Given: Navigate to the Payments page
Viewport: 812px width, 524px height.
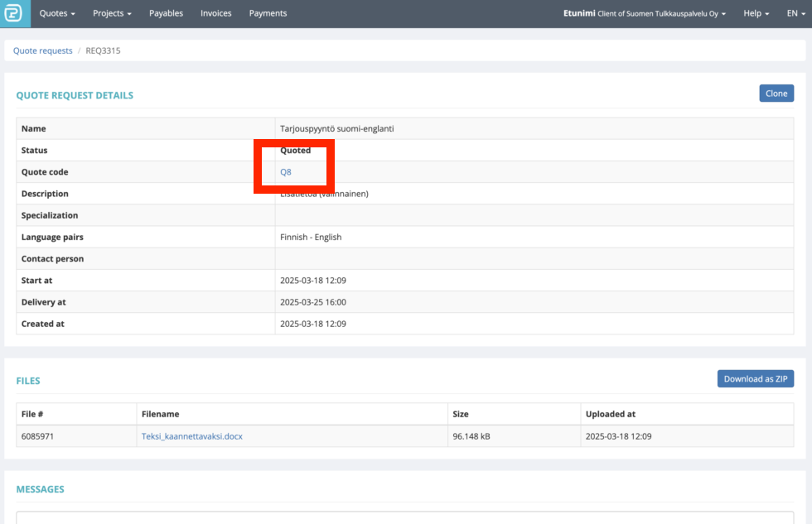Looking at the screenshot, I should (268, 13).
